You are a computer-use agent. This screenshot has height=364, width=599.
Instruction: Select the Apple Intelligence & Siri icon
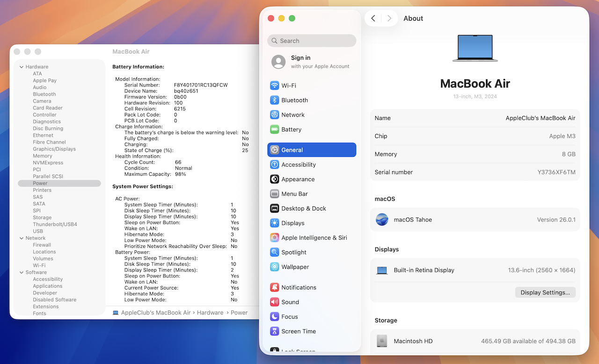[275, 238]
